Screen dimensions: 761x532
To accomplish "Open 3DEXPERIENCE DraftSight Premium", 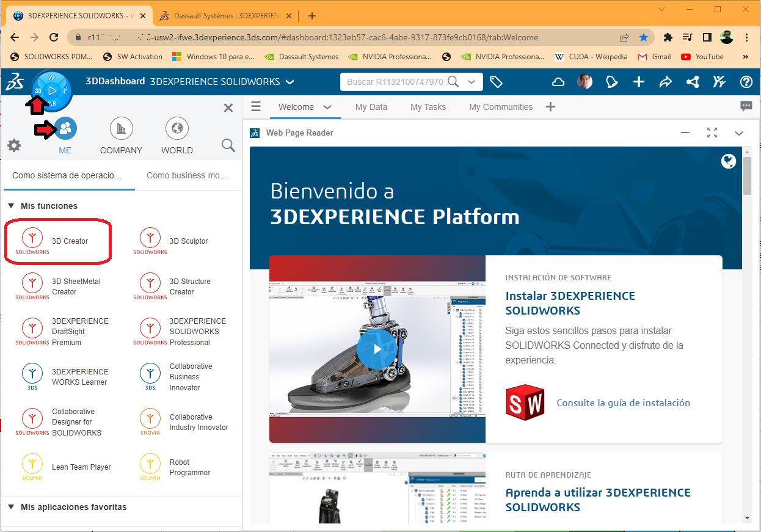I will tap(62, 332).
